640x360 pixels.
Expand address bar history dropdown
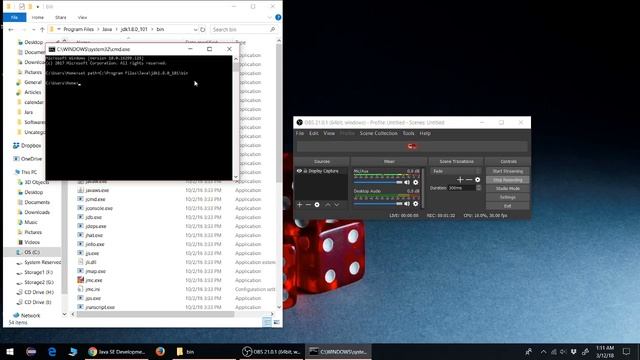(195, 29)
